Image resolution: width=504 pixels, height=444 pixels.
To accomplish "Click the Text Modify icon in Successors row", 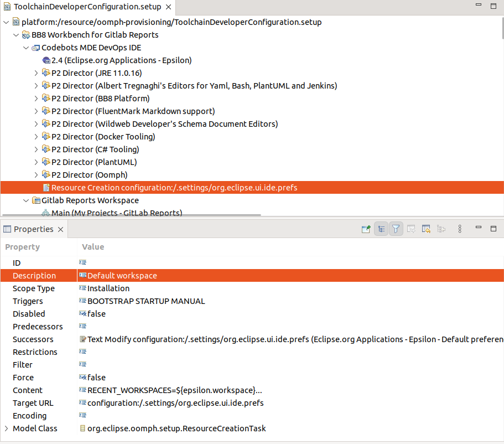I will click(x=82, y=339).
